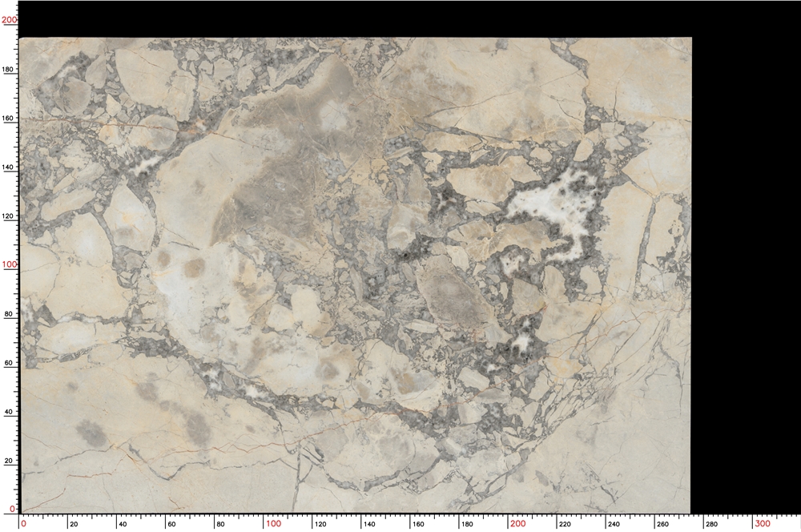
Task: Click the 280 mark on horizontal ruler
Action: tap(711, 524)
